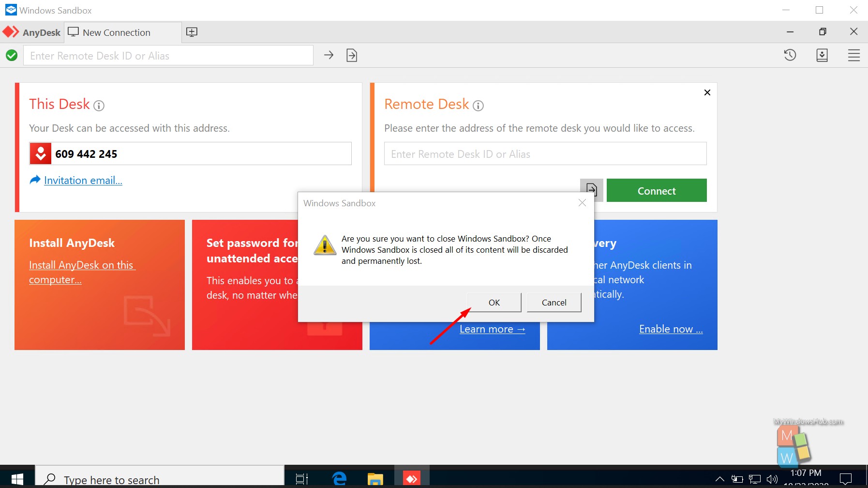868x488 pixels.
Task: Close the AnyDesk window
Action: (x=853, y=32)
